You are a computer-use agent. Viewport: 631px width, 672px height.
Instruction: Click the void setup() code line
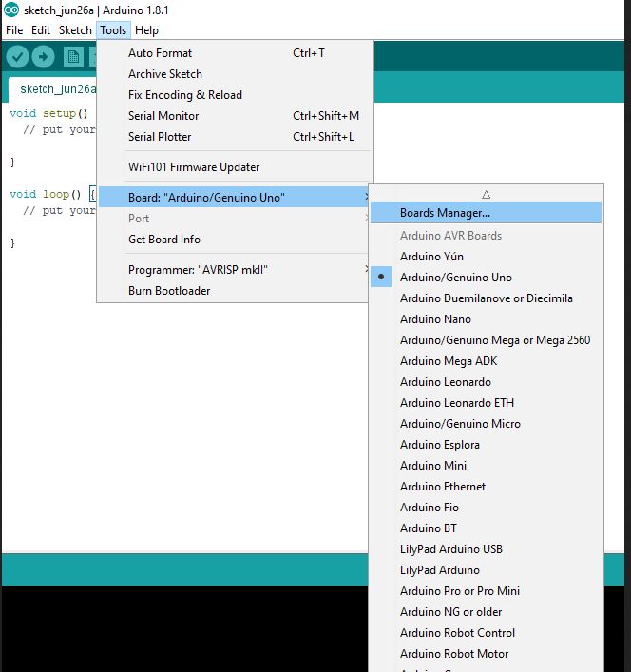(x=48, y=113)
